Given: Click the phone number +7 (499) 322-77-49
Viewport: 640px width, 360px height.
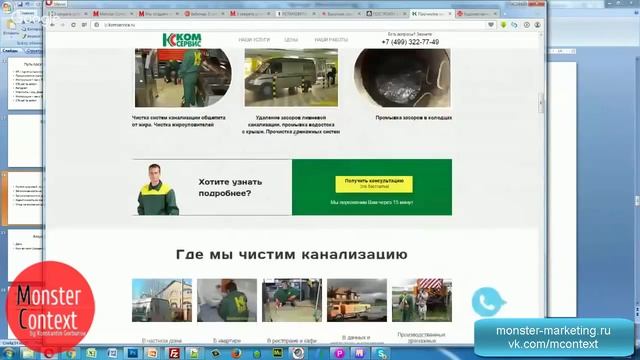Looking at the screenshot, I should 410,42.
